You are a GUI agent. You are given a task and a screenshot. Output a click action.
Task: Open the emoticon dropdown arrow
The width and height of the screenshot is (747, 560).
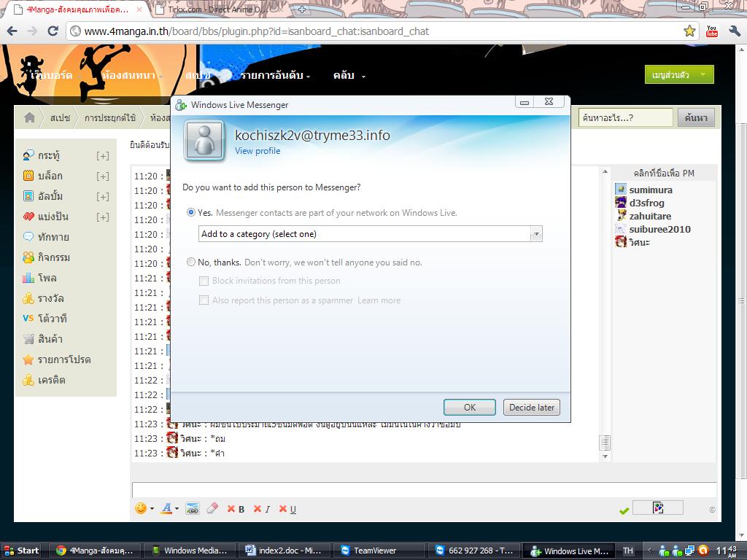[x=152, y=508]
